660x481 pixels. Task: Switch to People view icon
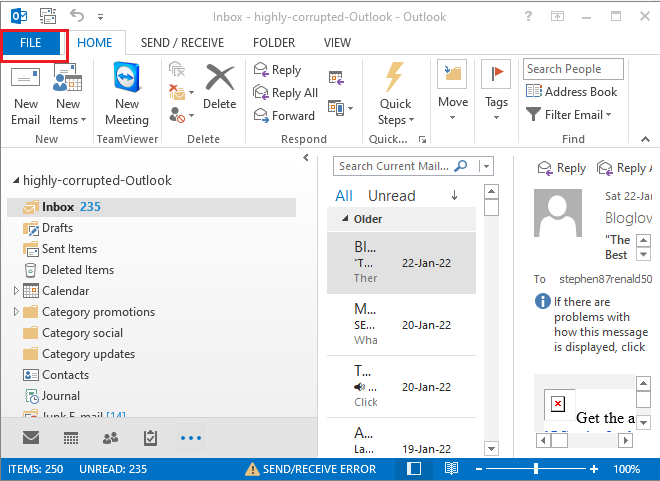110,438
